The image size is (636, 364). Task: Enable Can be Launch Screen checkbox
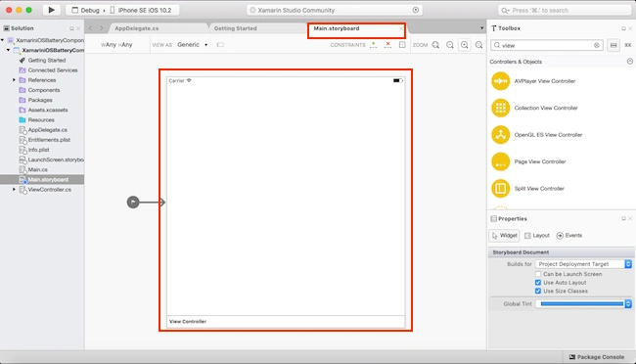(538, 274)
